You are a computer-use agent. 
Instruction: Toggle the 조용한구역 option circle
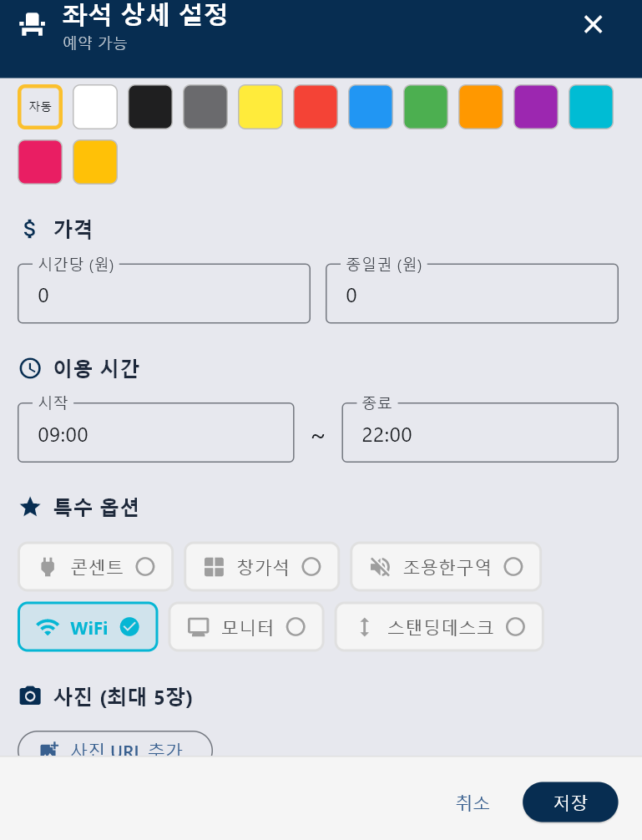(x=513, y=567)
